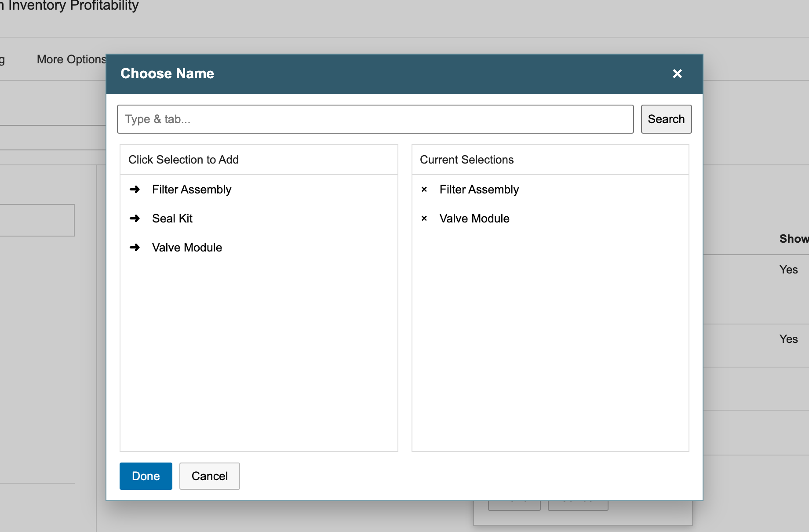Focus the Type & tab search field
The height and width of the screenshot is (532, 809).
[375, 119]
